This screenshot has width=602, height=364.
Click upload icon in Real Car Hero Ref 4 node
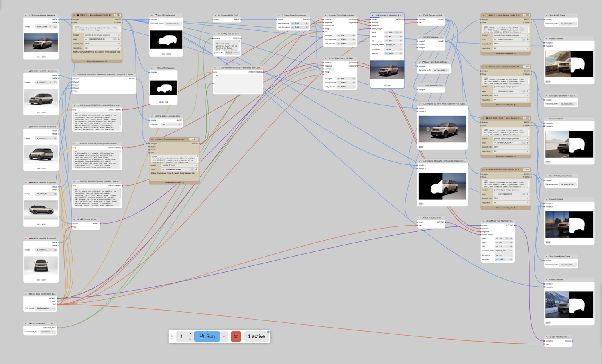click(55, 250)
